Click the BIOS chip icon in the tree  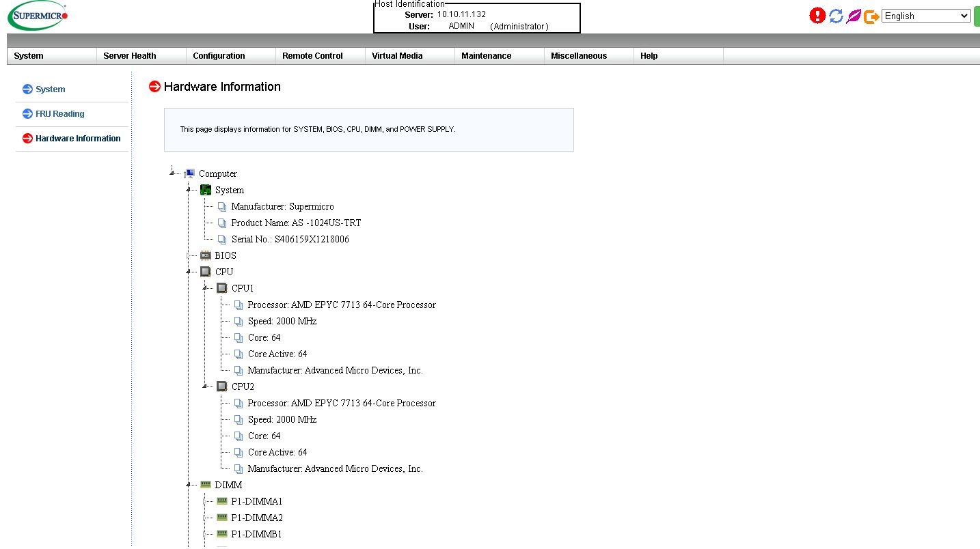coord(206,255)
